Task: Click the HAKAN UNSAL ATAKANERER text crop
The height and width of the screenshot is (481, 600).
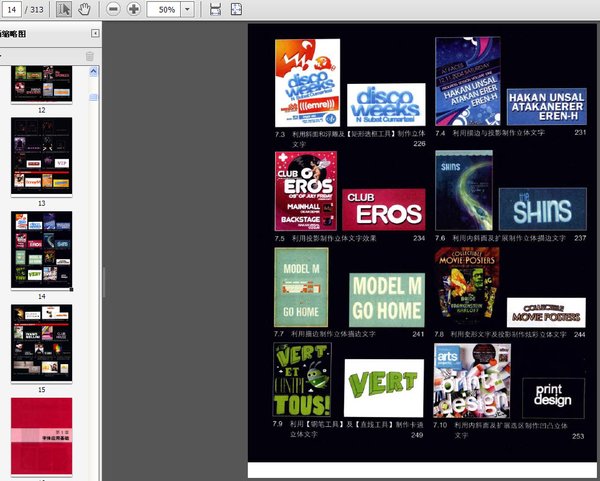Action: tap(547, 106)
